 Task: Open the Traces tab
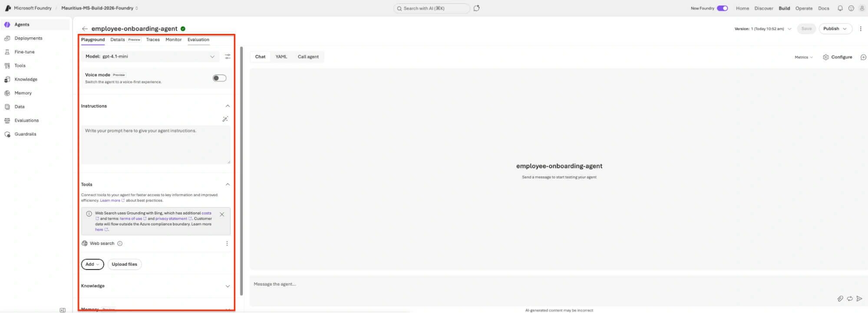(x=153, y=40)
